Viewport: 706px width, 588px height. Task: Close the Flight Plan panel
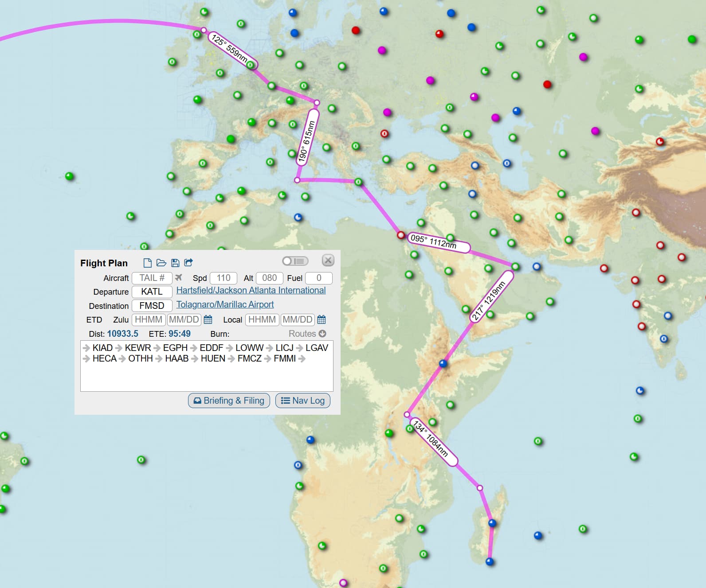click(328, 260)
